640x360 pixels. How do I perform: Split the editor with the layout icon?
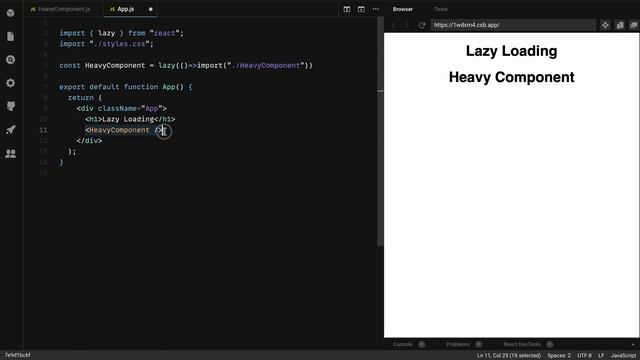click(347, 9)
